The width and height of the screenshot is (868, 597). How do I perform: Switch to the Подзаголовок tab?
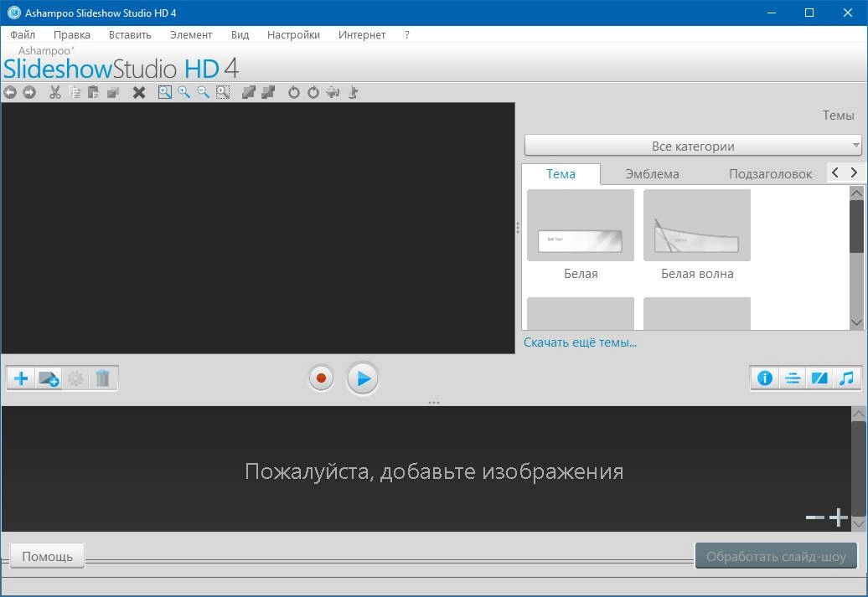(x=770, y=173)
